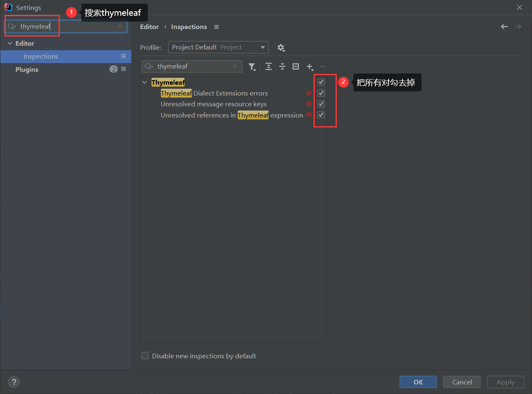This screenshot has height=394, width=532.
Task: Focus the settings sidebar search field
Action: (x=66, y=27)
